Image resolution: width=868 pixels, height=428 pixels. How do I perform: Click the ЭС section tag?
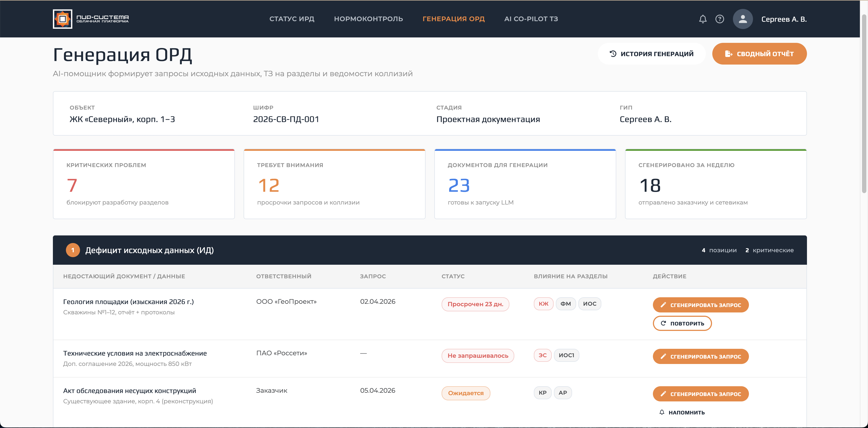coord(542,355)
